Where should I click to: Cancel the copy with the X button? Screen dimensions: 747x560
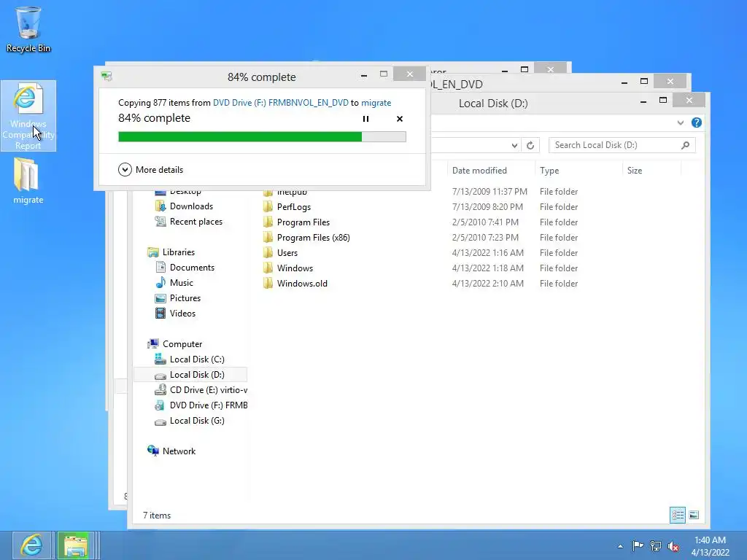click(x=400, y=119)
